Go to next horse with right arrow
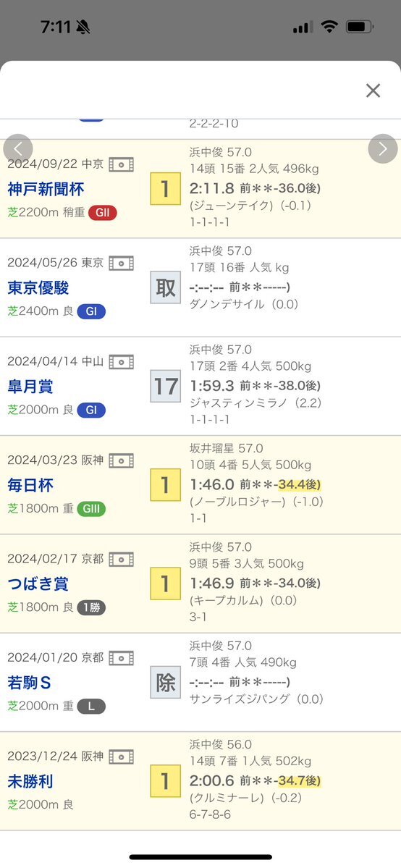Image resolution: width=401 pixels, height=868 pixels. 383,148
